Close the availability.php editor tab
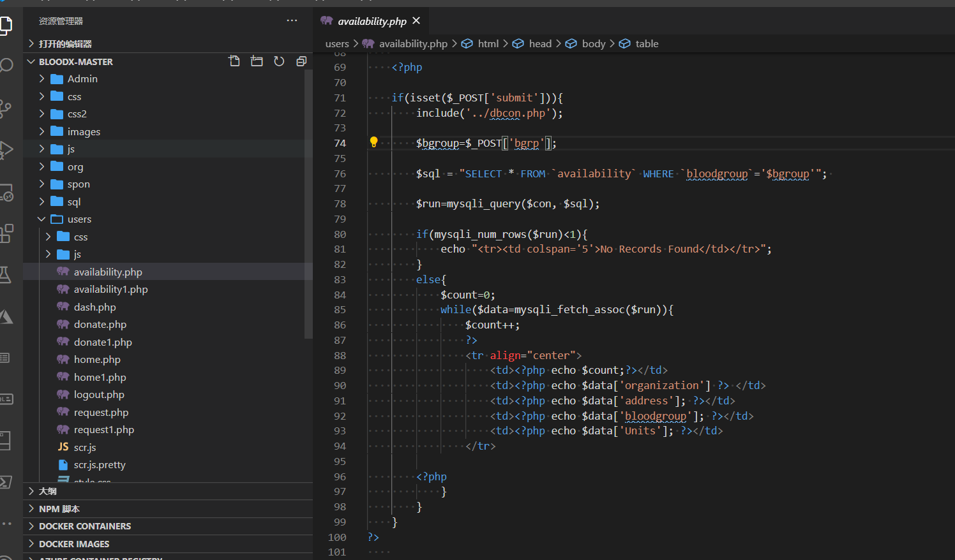The image size is (955, 560). [x=416, y=21]
